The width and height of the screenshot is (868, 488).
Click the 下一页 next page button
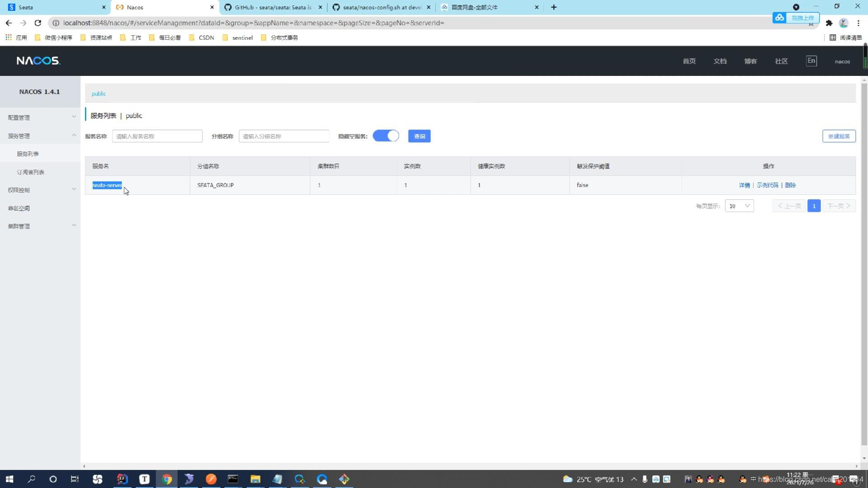(839, 206)
